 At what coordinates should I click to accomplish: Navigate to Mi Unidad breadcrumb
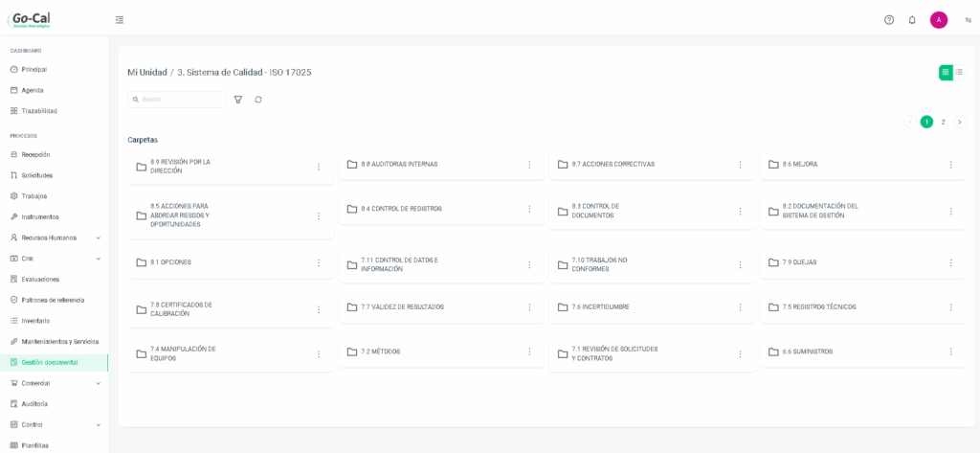click(x=147, y=73)
